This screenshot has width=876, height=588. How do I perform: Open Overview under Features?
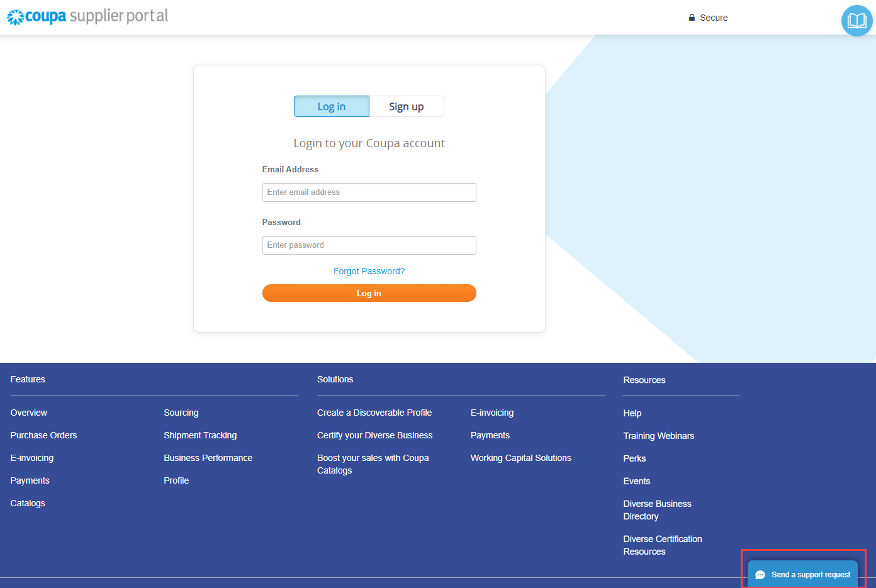(x=29, y=413)
